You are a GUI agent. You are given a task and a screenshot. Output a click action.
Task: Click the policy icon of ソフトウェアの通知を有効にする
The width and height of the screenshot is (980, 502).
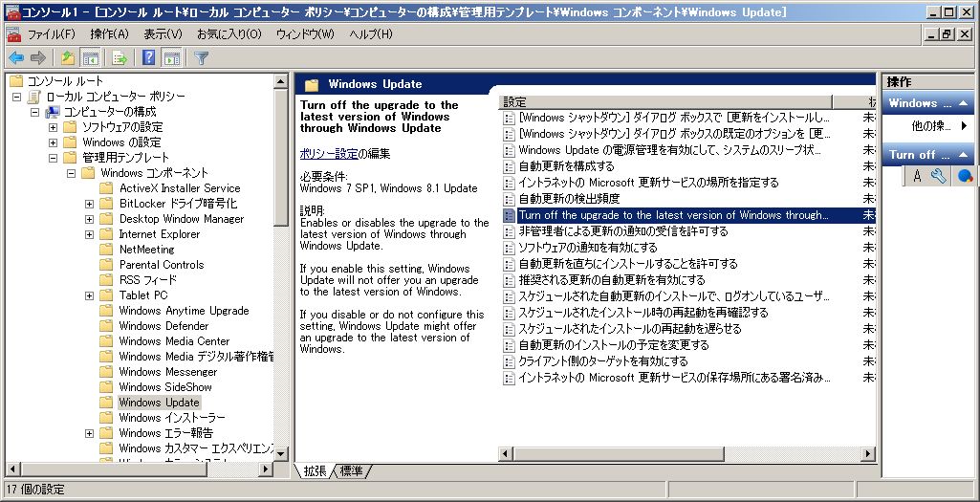(x=510, y=248)
